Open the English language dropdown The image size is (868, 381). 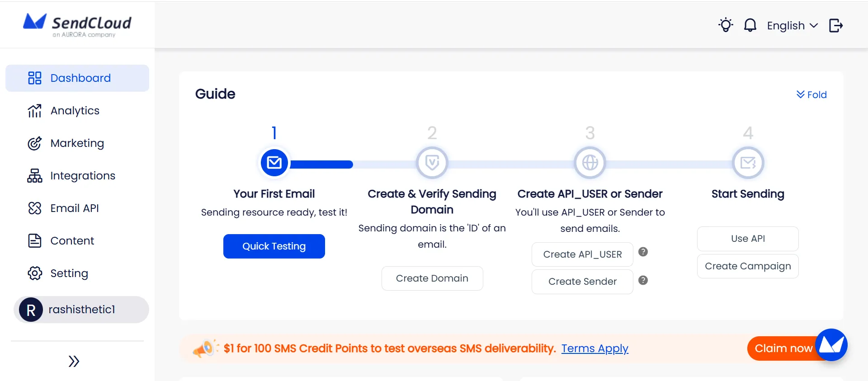[x=792, y=25]
